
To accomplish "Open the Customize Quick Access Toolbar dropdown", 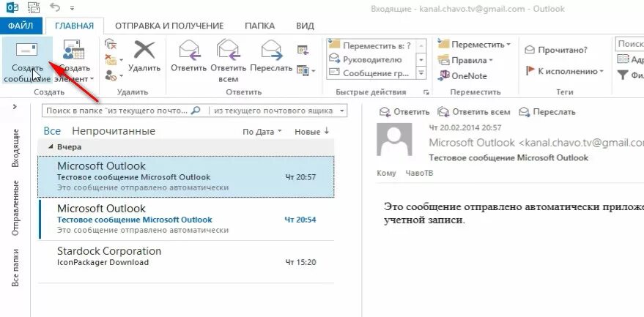I will [73, 8].
